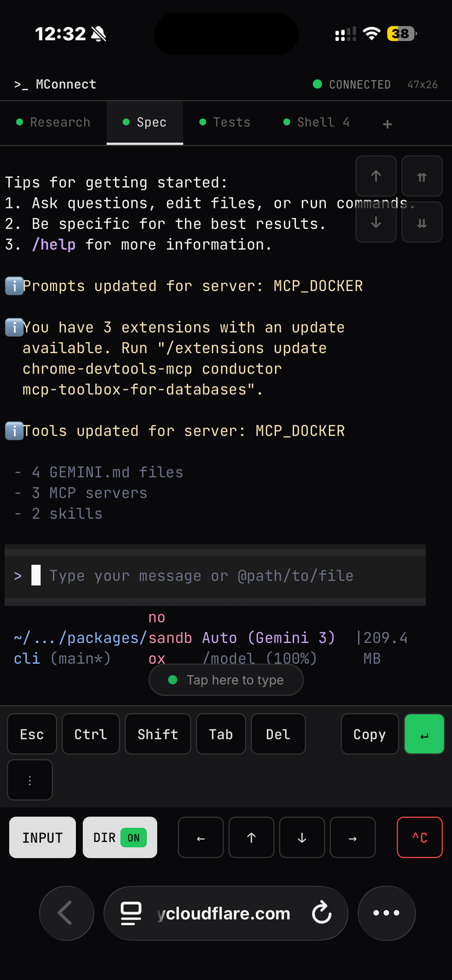Tap the right arrow key
452x980 pixels.
pyautogui.click(x=353, y=838)
